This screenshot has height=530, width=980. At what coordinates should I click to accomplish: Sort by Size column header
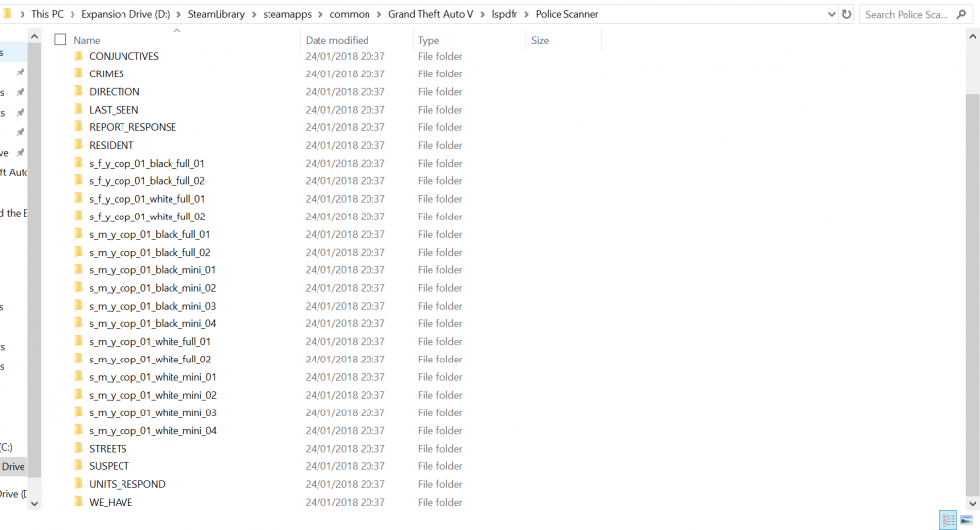[540, 40]
